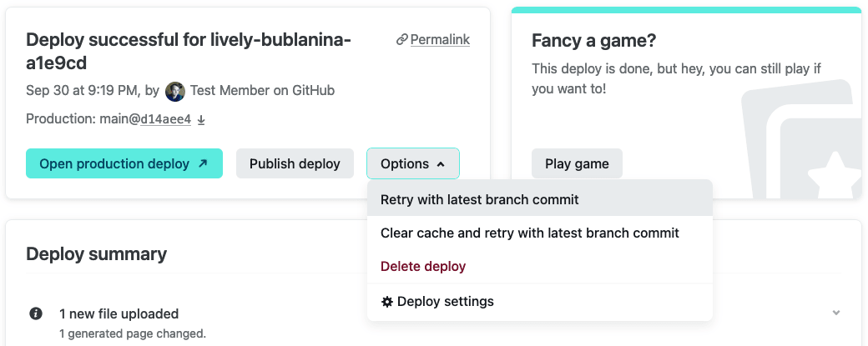The width and height of the screenshot is (868, 346).
Task: Click the Test Member avatar picture
Action: (175, 91)
